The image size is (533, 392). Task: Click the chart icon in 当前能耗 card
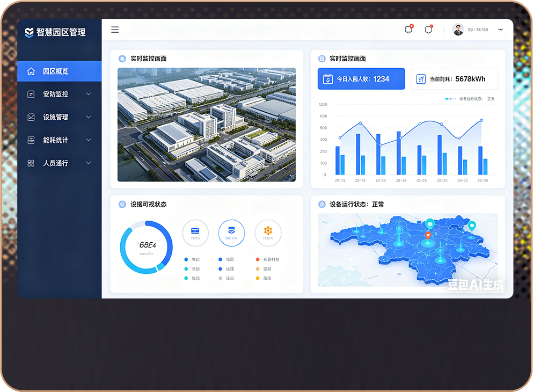coord(421,79)
